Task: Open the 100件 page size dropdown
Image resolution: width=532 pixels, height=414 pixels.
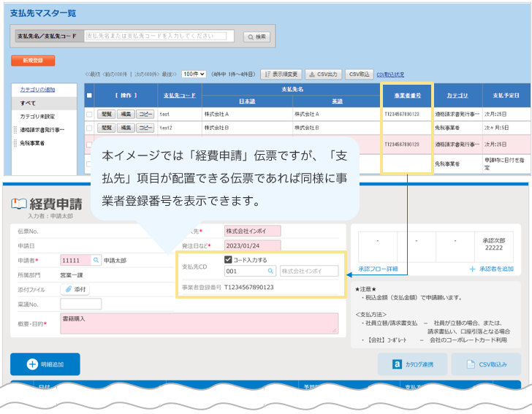Action: pyautogui.click(x=194, y=74)
